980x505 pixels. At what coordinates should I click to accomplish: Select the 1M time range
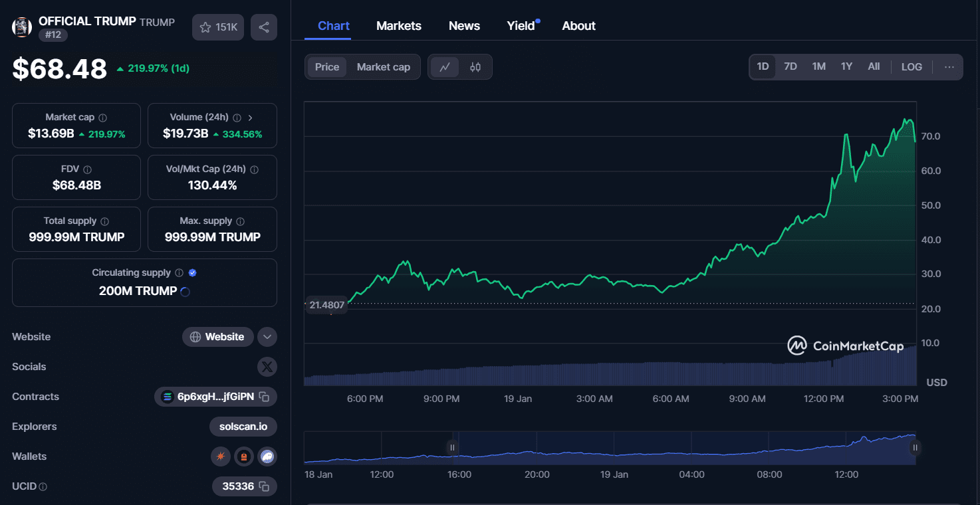(x=819, y=66)
